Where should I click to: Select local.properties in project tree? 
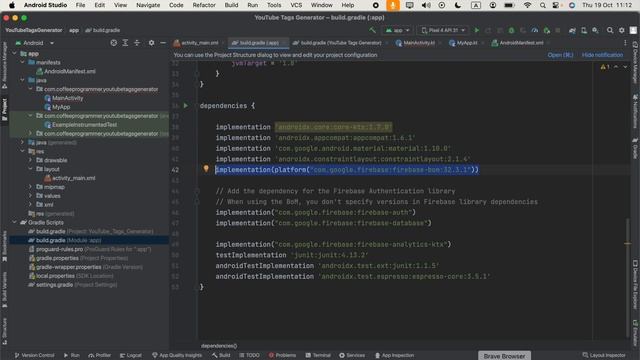click(71, 276)
